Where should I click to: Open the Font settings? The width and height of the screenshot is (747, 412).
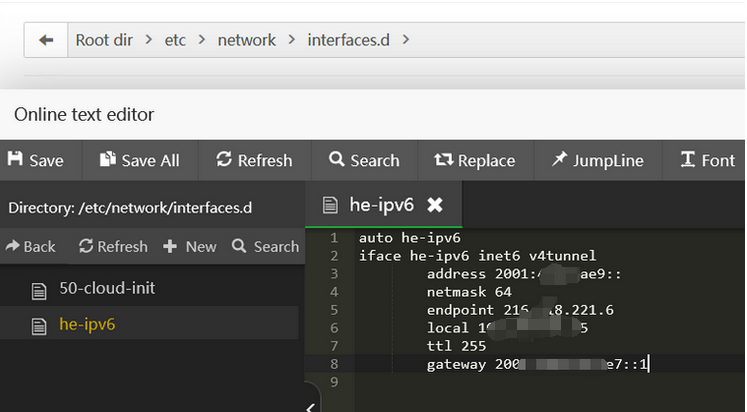tap(707, 160)
